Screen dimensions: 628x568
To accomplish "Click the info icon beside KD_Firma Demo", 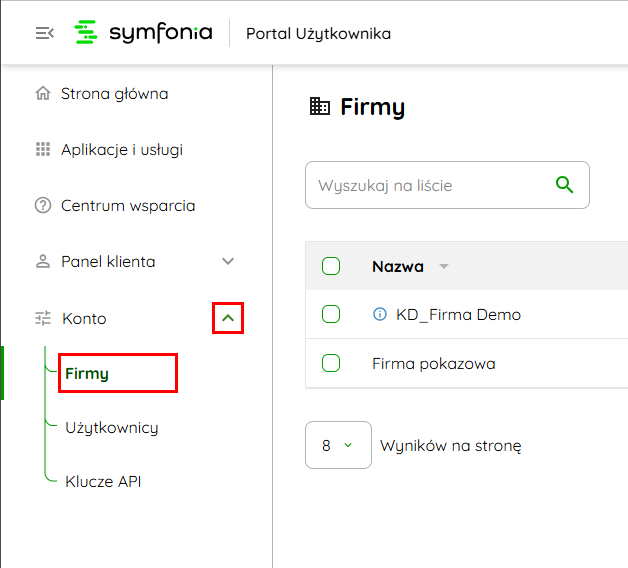I will tap(379, 315).
